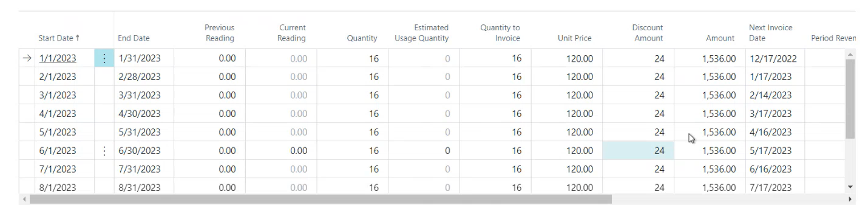868x220 pixels.
Task: Select Start Date cell 7/1/2023
Action: (x=58, y=169)
